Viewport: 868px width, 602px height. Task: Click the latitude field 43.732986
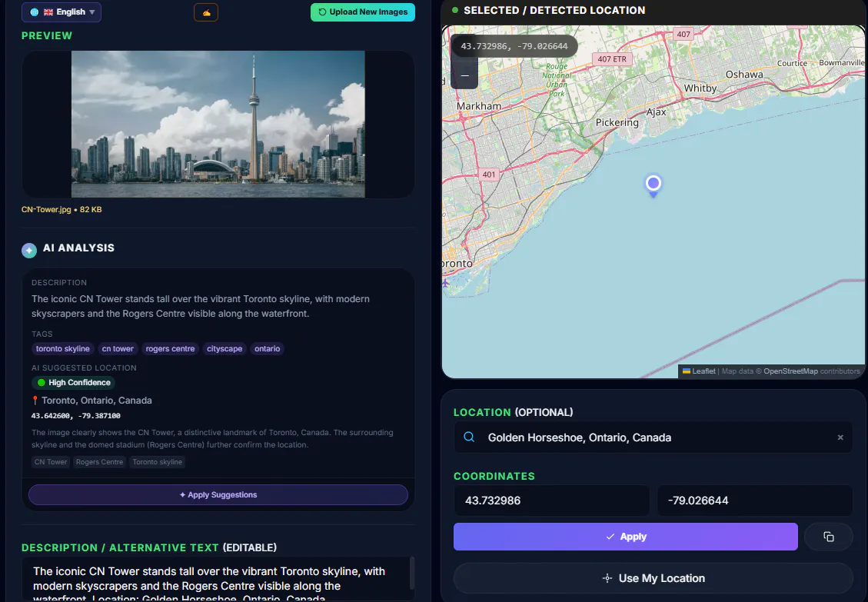point(551,501)
